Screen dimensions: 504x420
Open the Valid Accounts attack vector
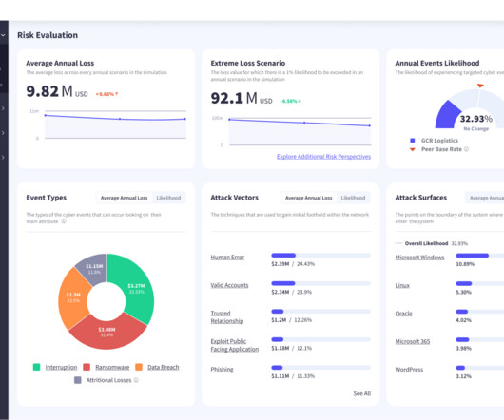pyautogui.click(x=229, y=285)
